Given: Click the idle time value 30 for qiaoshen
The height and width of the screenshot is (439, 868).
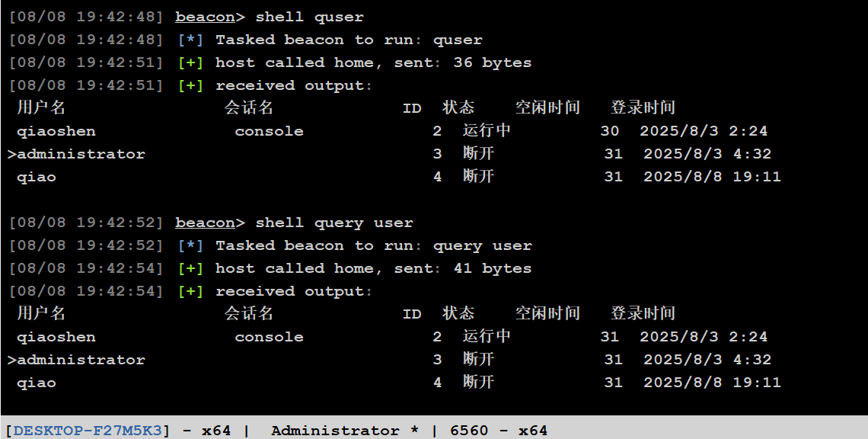Looking at the screenshot, I should tap(610, 131).
